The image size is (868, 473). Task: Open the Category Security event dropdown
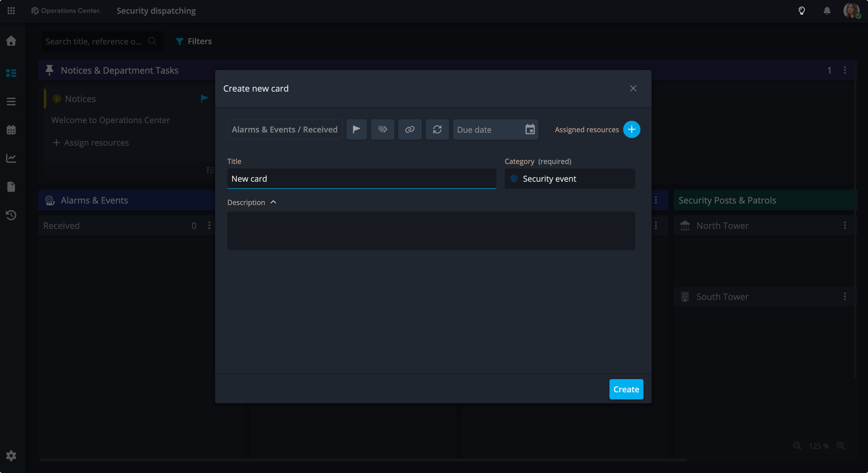pos(569,179)
